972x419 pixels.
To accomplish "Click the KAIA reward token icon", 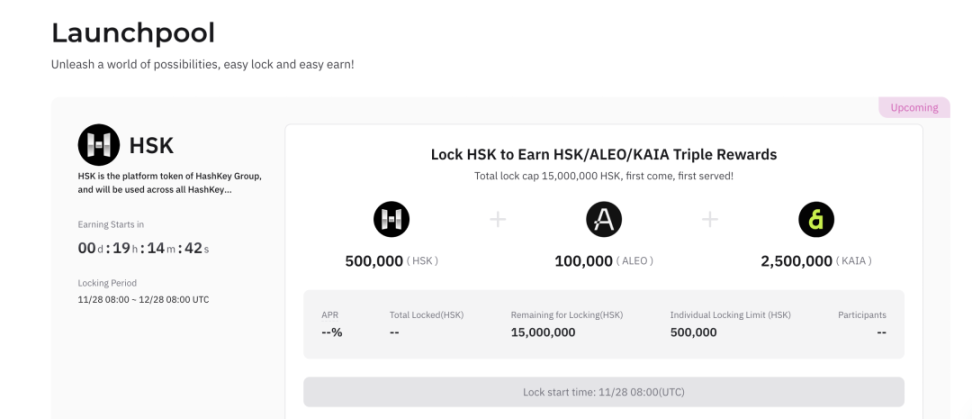I will pos(816,219).
